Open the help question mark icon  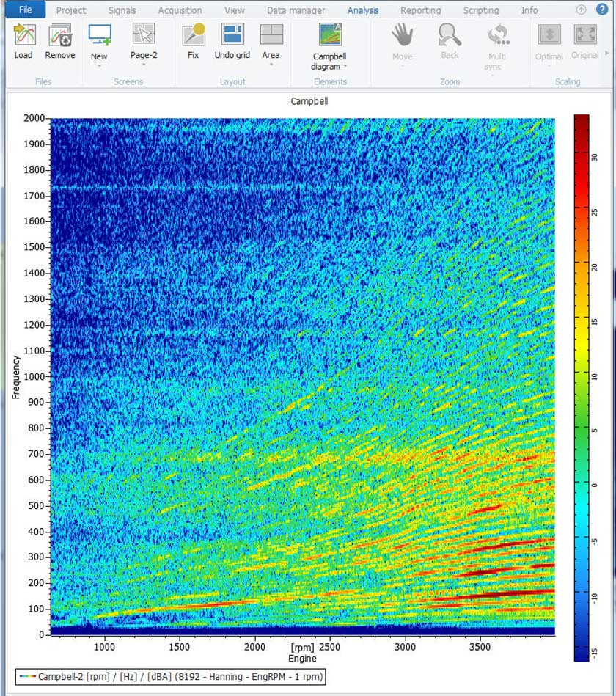pyautogui.click(x=603, y=10)
